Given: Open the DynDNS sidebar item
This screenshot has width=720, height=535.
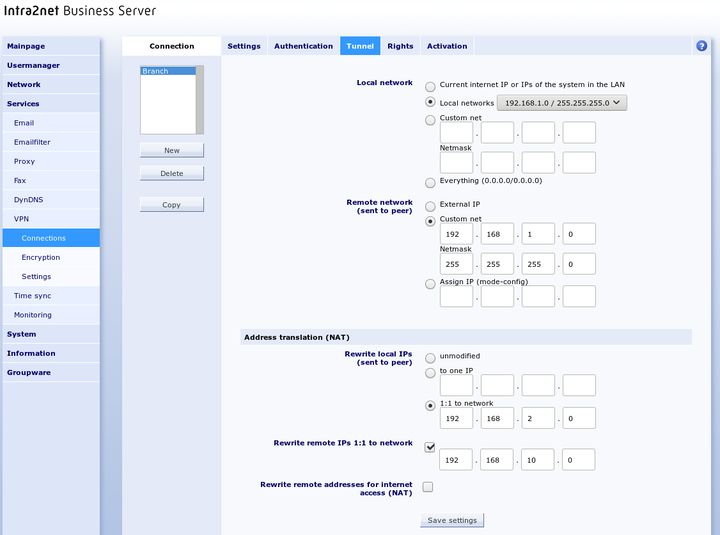Looking at the screenshot, I should (51, 200).
